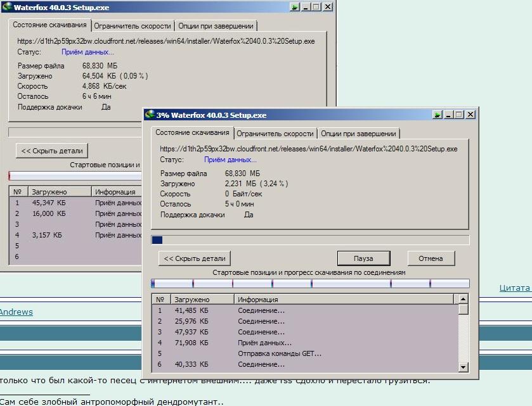Click the scroll up arrow of the connections list

[x=463, y=299]
